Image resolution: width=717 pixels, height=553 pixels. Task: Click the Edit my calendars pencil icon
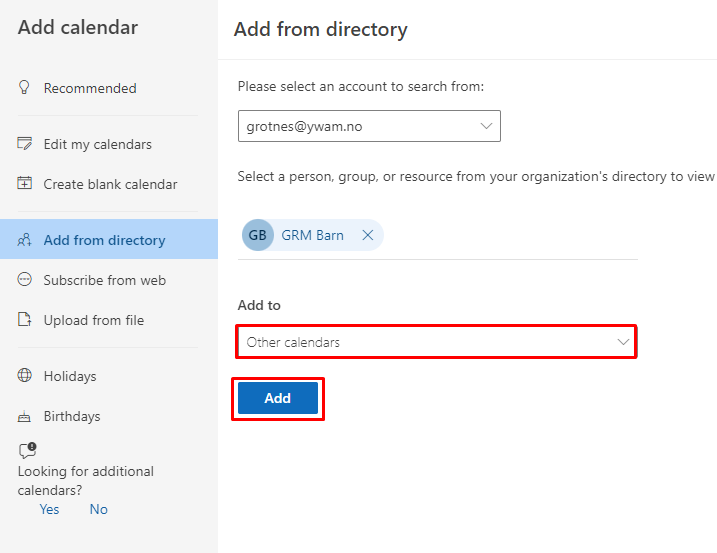coord(25,144)
